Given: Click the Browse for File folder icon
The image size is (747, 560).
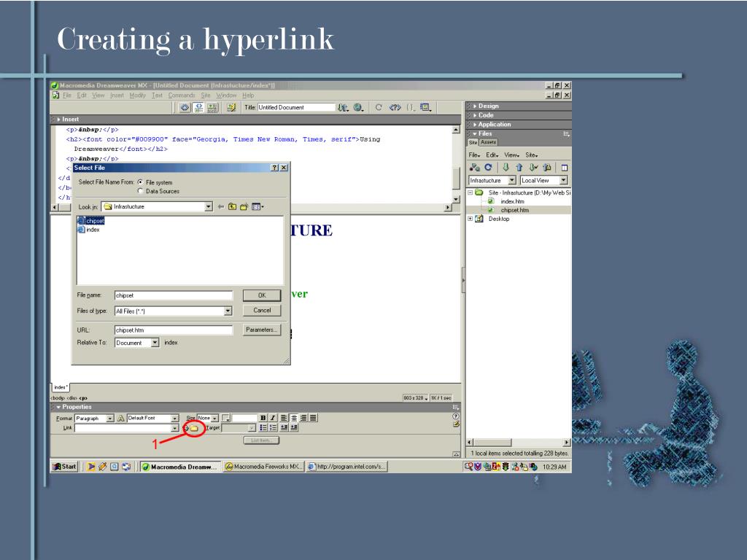Looking at the screenshot, I should coord(194,428).
